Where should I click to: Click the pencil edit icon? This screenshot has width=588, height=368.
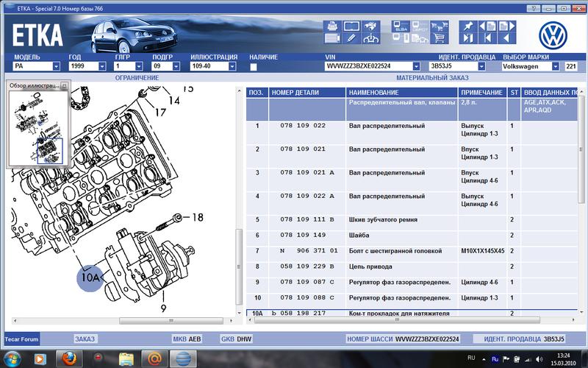351,38
